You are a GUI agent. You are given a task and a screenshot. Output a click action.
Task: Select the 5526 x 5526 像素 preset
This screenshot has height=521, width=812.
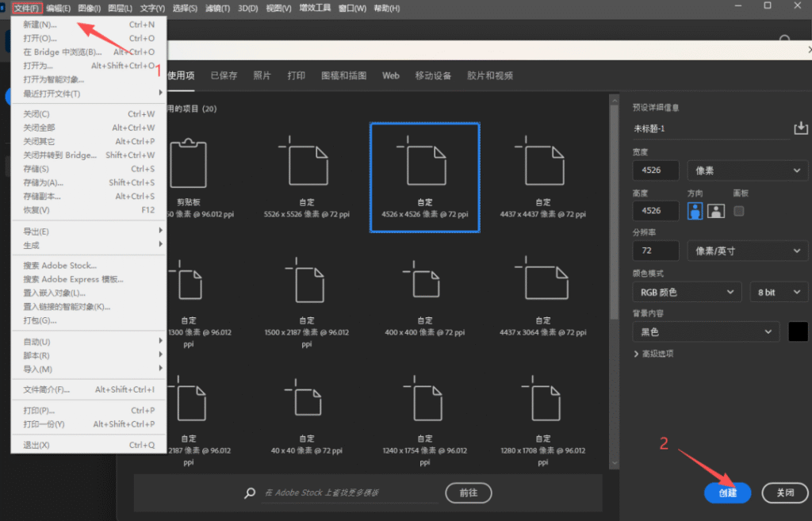[x=307, y=178]
